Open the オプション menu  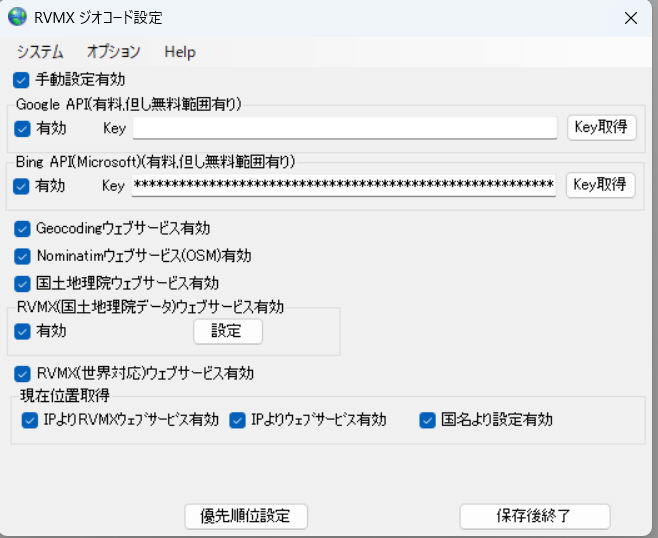tap(113, 52)
